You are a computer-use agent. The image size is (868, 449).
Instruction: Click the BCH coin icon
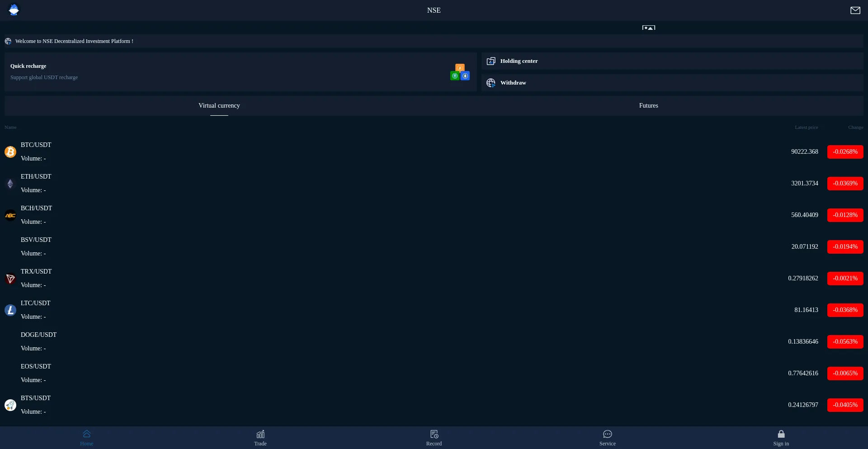(10, 215)
